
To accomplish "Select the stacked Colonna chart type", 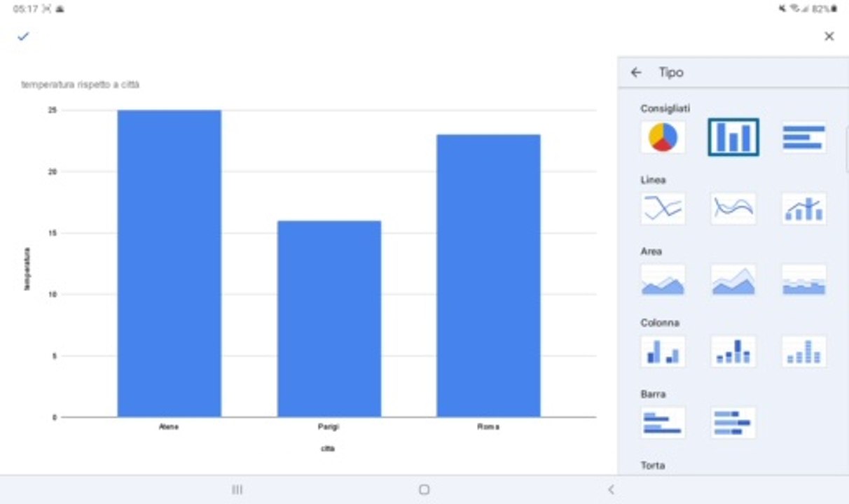I will coord(733,351).
